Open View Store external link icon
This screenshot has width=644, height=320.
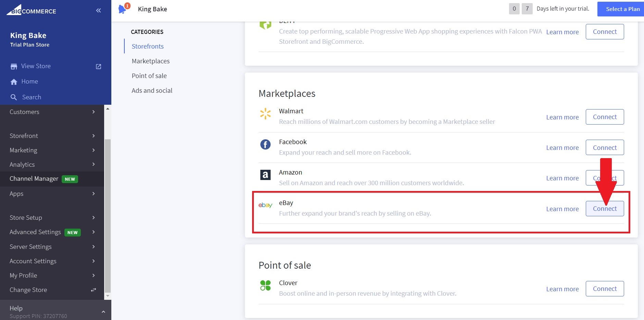click(98, 66)
